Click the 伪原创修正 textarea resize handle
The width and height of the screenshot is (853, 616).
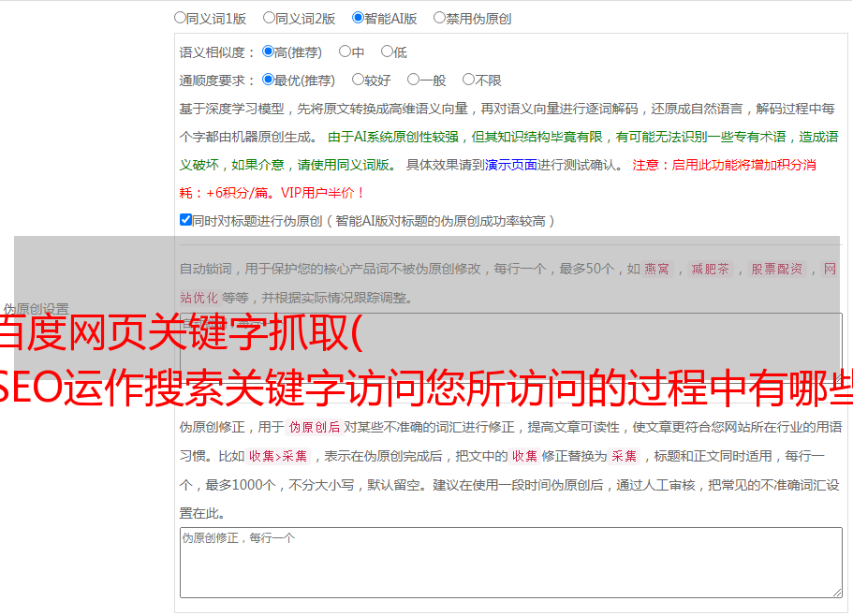pos(837,593)
